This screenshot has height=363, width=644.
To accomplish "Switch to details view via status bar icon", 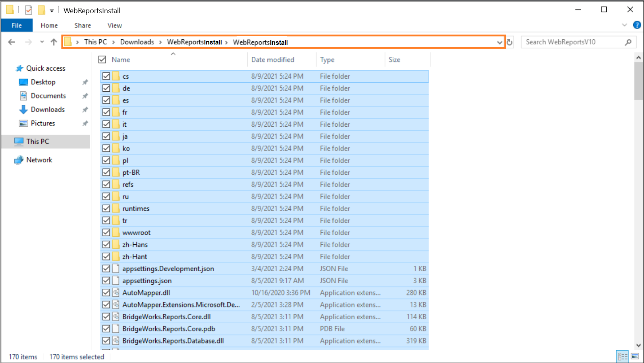I will pos(622,356).
